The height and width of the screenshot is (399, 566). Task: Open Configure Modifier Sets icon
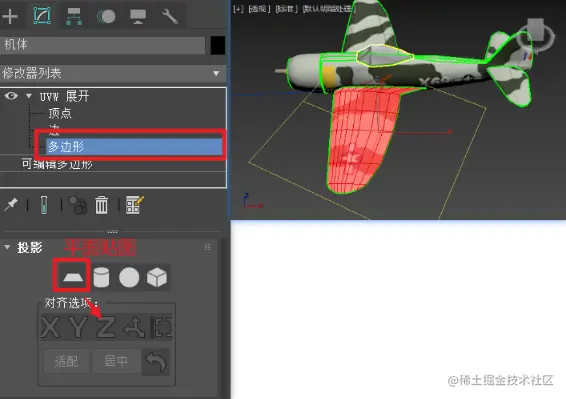click(x=135, y=205)
